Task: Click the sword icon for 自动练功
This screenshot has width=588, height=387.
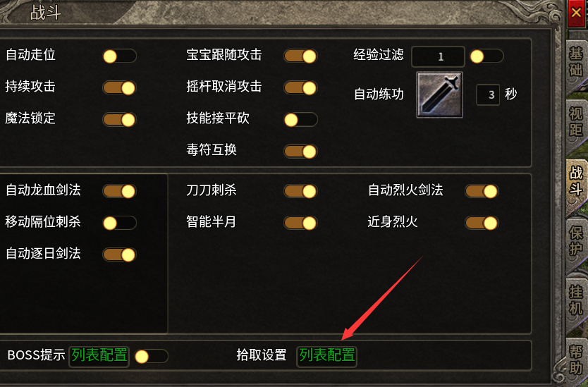Action: pos(439,95)
